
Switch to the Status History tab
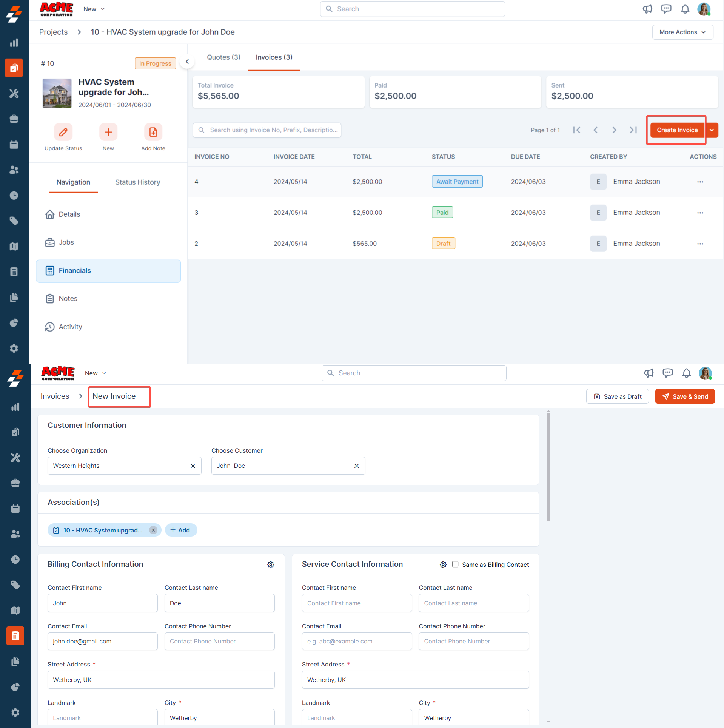click(x=137, y=182)
